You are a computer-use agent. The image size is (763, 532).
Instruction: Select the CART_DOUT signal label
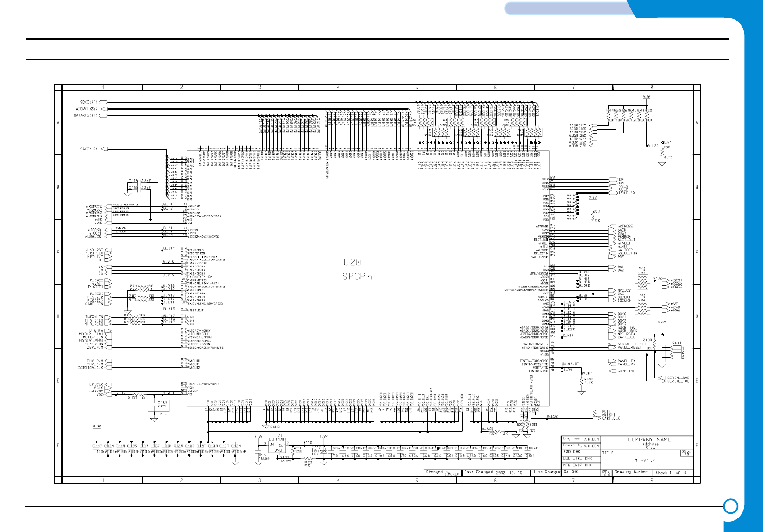coord(628,337)
